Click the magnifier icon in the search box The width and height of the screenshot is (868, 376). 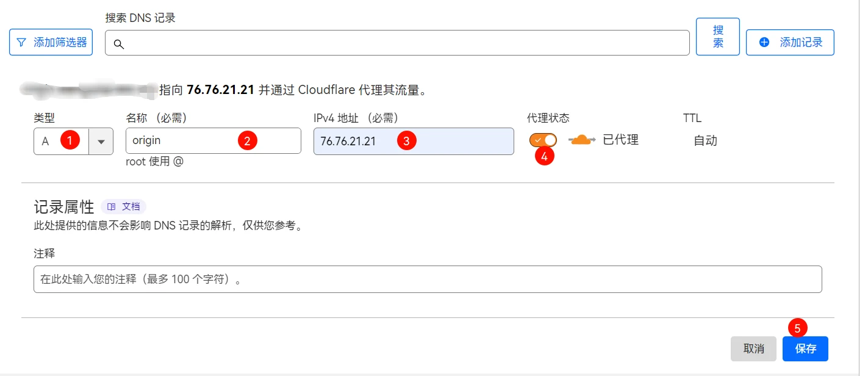pyautogui.click(x=119, y=44)
